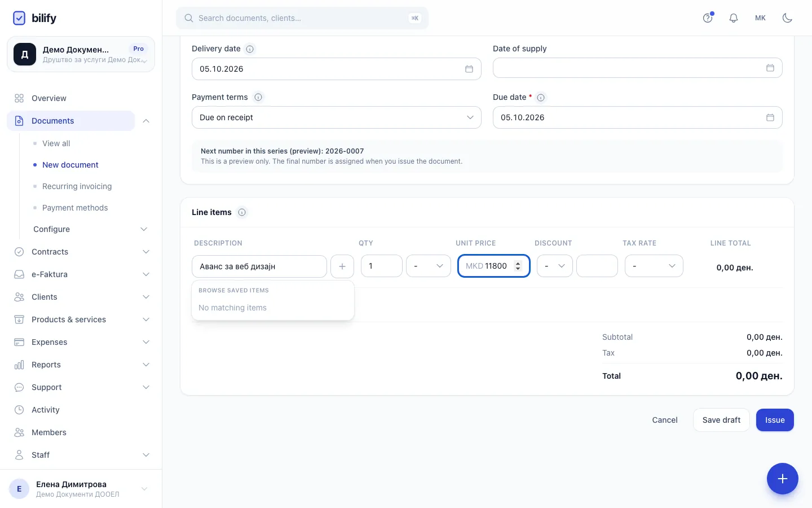The image size is (812, 508).
Task: Open the Delivery date calendar icon
Action: 469,69
